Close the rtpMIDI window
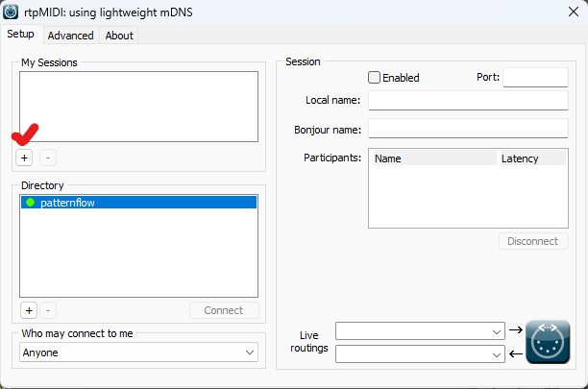 point(574,12)
